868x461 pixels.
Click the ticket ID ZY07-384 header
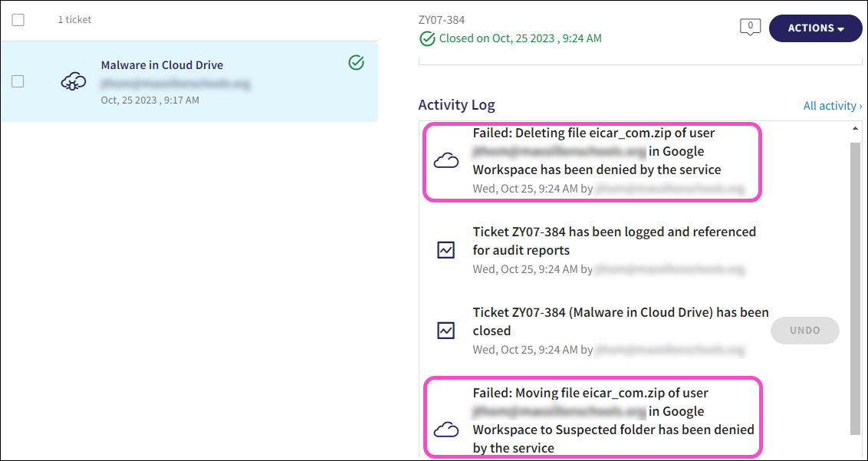coord(442,20)
